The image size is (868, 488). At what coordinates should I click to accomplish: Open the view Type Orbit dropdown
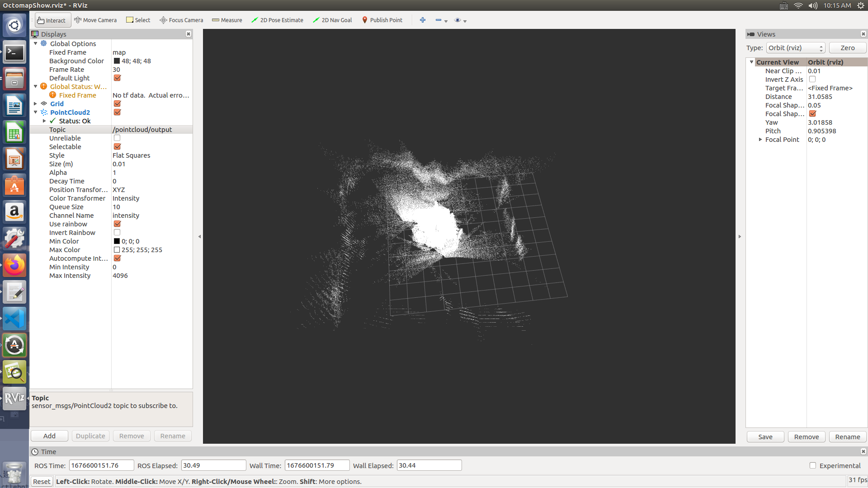[795, 48]
